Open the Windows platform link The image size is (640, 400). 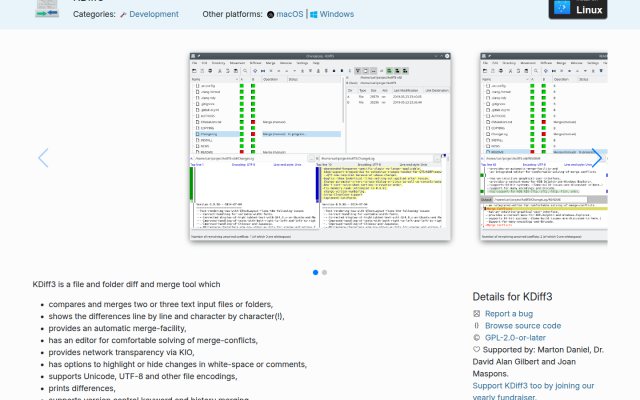point(337,14)
